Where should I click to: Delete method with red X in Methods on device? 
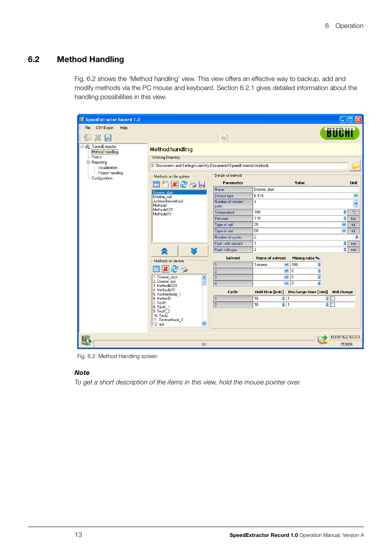click(166, 269)
